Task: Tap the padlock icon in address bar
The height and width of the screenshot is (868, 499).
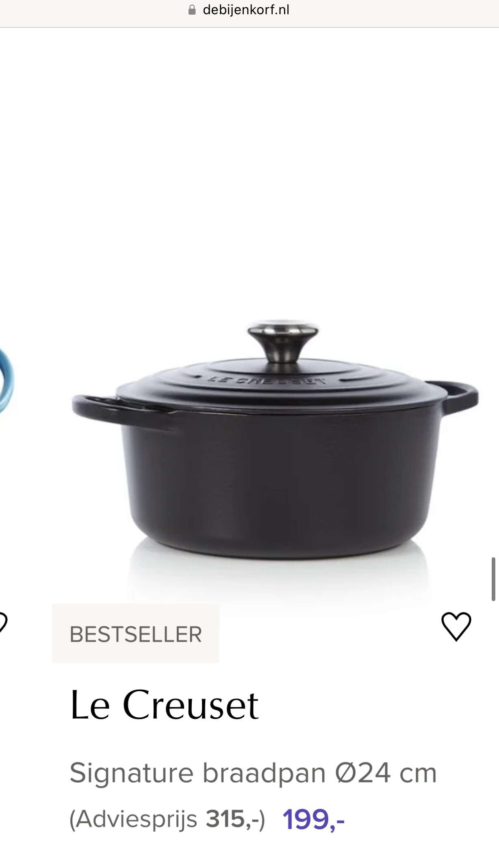Action: 192,10
